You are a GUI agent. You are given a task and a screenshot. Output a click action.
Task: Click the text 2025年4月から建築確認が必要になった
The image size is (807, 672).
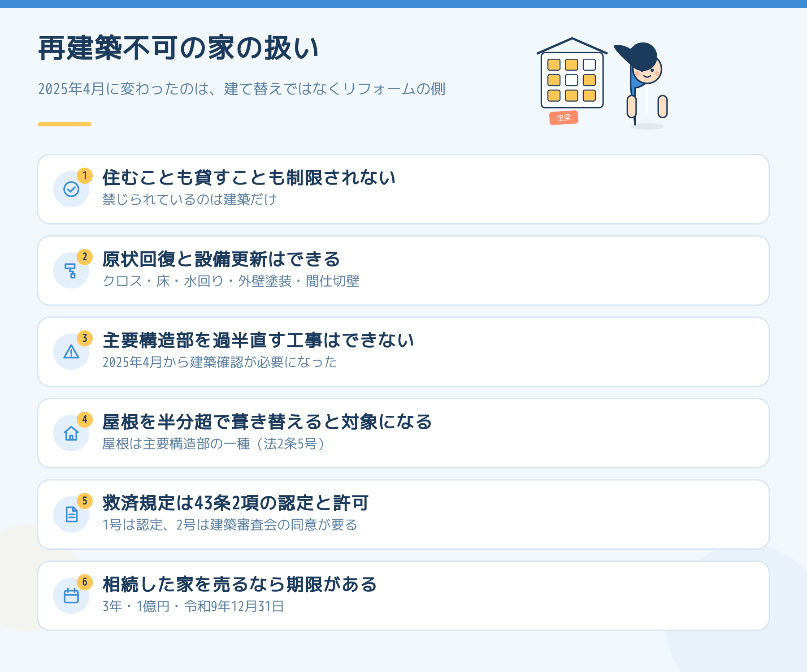point(220,362)
